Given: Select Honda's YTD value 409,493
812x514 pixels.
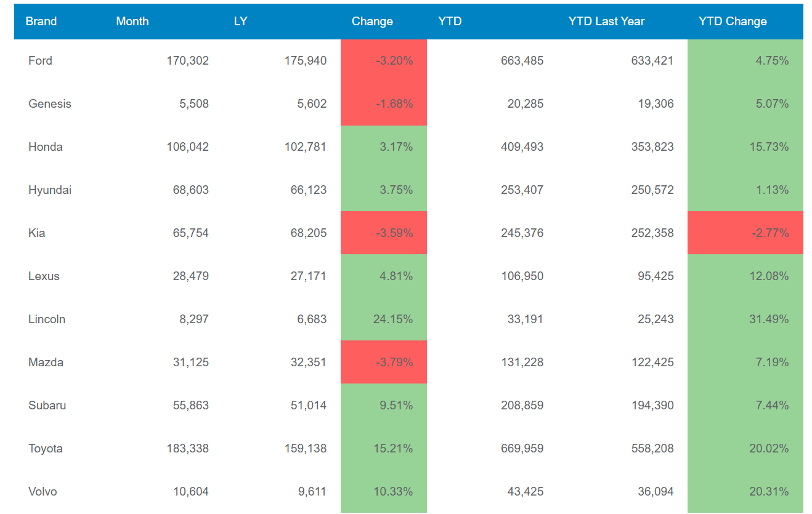Looking at the screenshot, I should (522, 147).
